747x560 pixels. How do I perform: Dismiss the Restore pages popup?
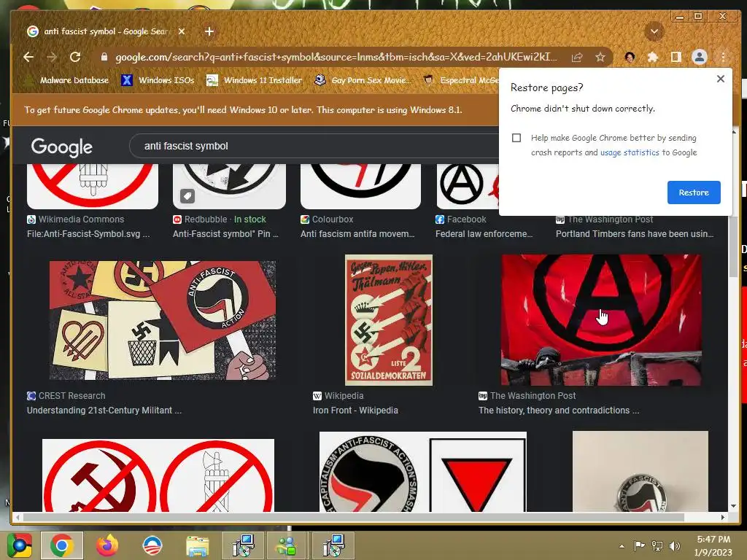720,79
